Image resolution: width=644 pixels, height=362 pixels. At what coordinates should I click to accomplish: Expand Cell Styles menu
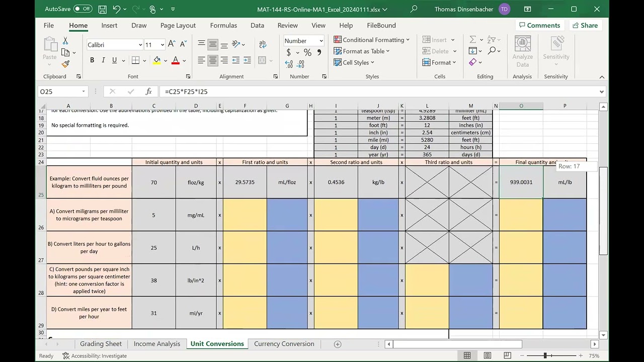click(x=354, y=62)
